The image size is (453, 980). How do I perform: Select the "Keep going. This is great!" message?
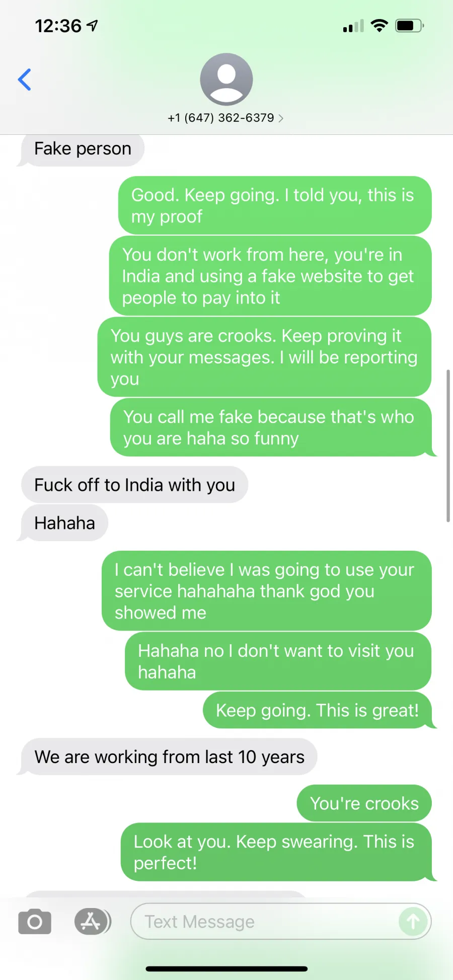coord(318,710)
